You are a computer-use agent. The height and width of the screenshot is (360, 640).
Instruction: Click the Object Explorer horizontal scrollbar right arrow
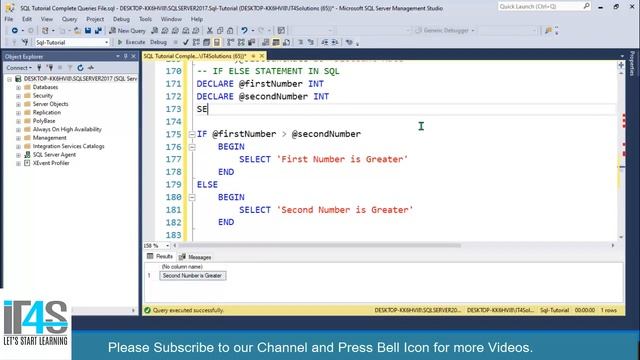click(x=133, y=311)
